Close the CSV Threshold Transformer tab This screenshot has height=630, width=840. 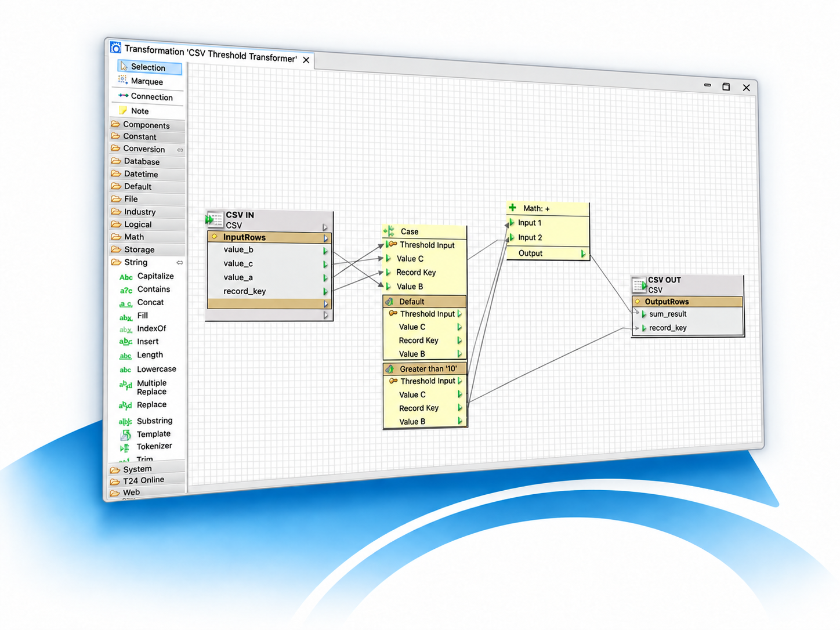(306, 60)
